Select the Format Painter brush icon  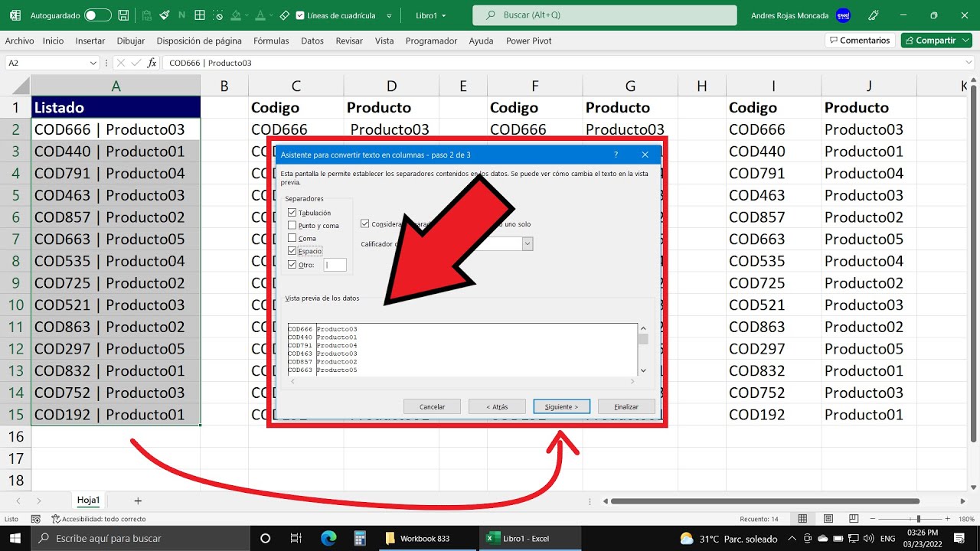(163, 15)
